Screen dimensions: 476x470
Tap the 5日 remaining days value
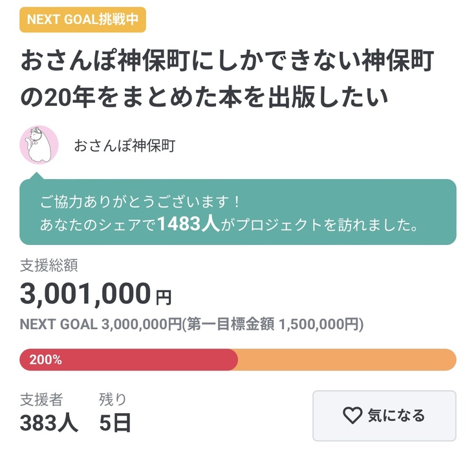click(115, 423)
